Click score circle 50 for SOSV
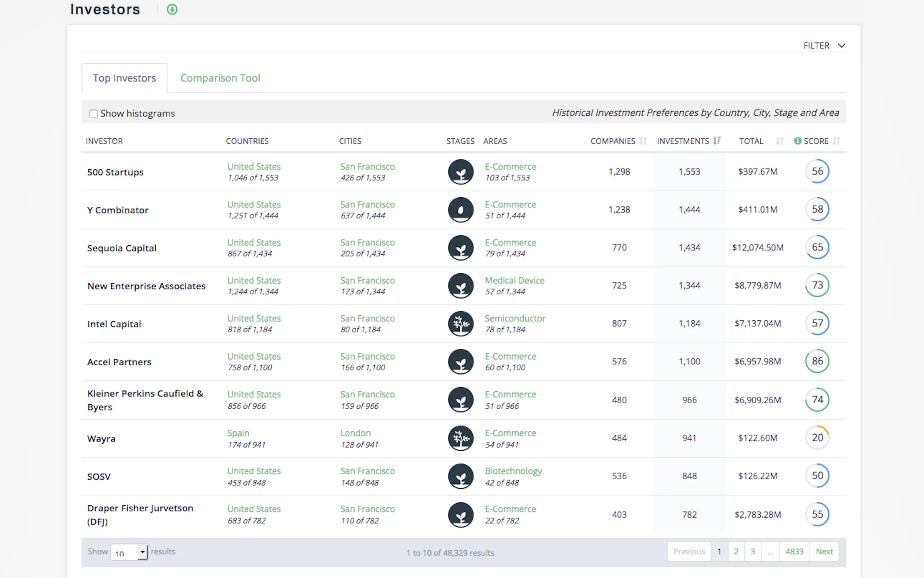 [817, 476]
